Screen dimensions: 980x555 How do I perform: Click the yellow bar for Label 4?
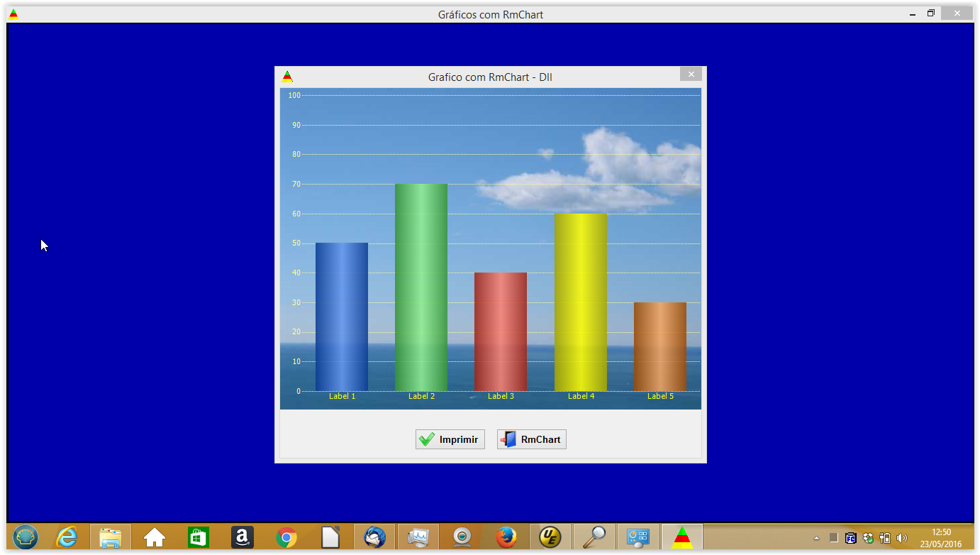pyautogui.click(x=581, y=302)
